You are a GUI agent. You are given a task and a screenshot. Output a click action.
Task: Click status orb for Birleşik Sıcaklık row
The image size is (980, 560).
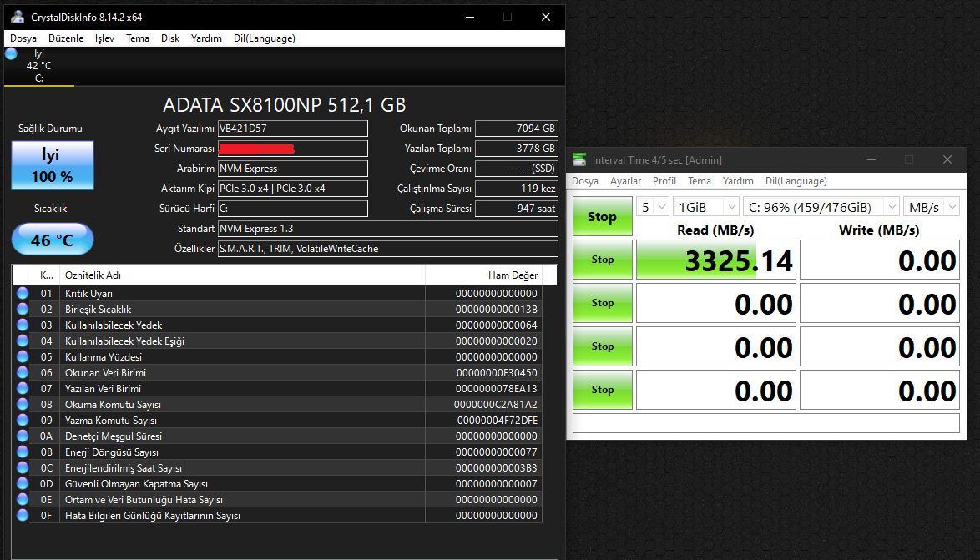coord(23,309)
